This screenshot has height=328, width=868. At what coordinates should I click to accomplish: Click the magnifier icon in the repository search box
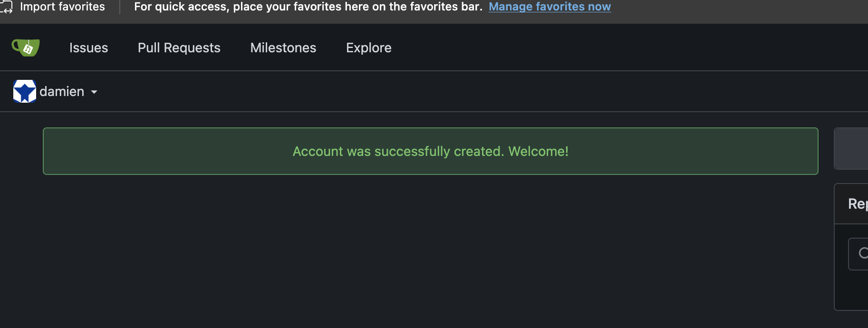tap(863, 253)
